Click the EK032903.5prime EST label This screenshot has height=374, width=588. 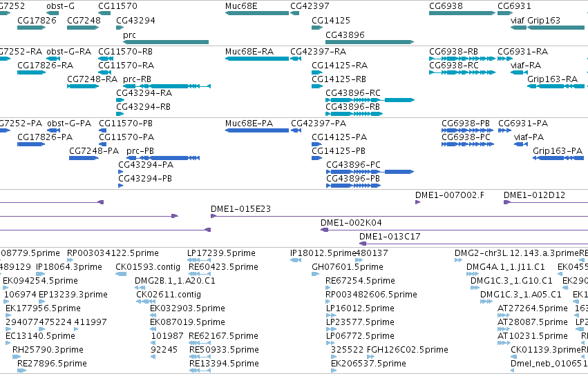pyautogui.click(x=187, y=309)
